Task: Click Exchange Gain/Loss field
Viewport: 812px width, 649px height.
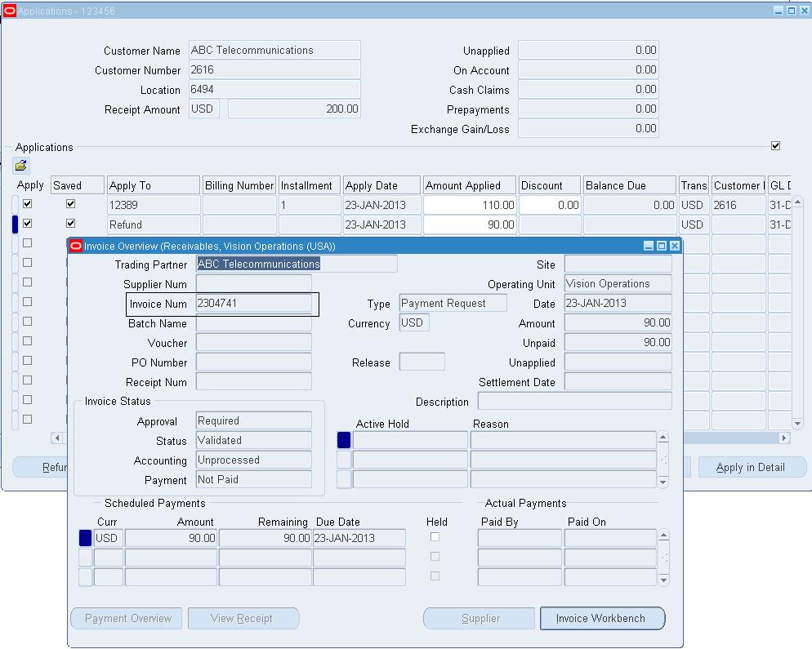Action: tap(588, 129)
